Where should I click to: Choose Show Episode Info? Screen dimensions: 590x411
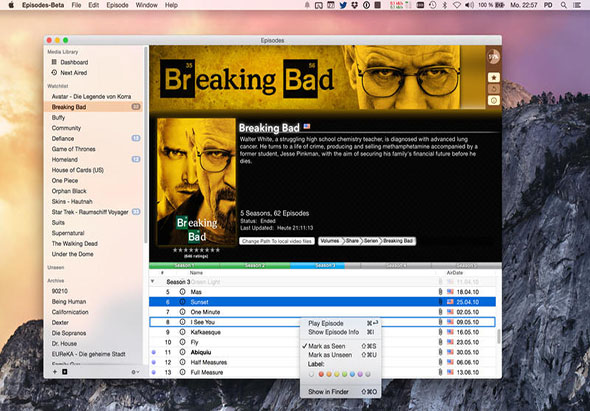click(x=341, y=332)
